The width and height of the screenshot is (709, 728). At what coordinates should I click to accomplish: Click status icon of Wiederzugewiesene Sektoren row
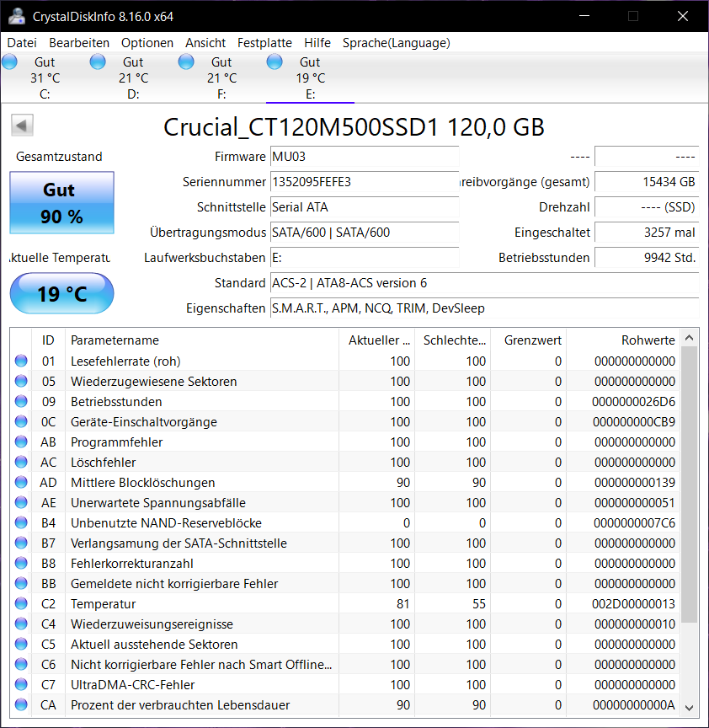pyautogui.click(x=21, y=381)
